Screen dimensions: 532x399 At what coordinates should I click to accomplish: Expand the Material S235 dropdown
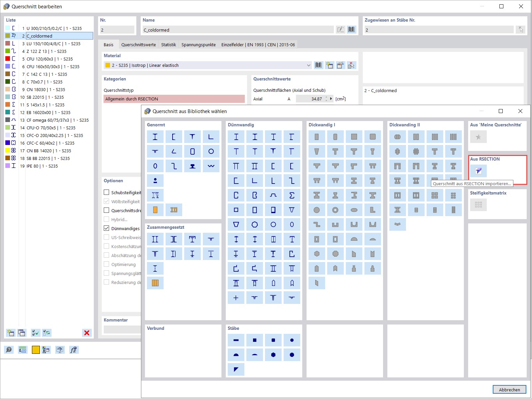[x=309, y=65]
